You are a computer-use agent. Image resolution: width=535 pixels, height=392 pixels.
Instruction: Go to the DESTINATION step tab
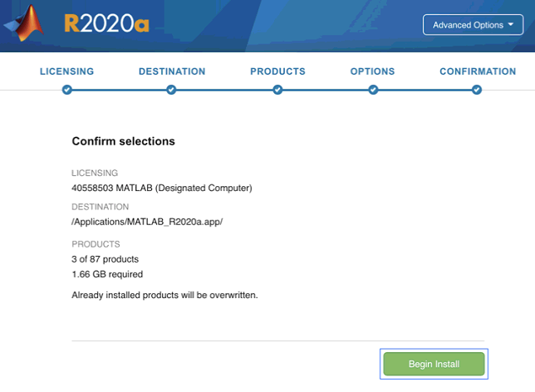pyautogui.click(x=172, y=71)
